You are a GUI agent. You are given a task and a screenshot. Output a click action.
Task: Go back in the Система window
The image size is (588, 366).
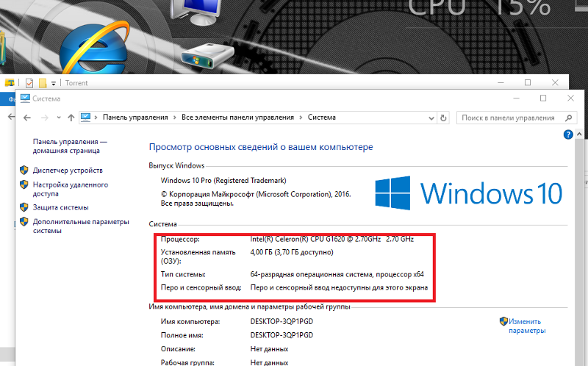(27, 118)
